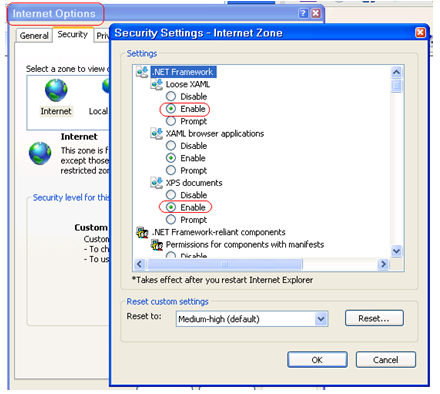Click the horizontal scroll right arrow
This screenshot has width=440, height=394.
pyautogui.click(x=384, y=264)
